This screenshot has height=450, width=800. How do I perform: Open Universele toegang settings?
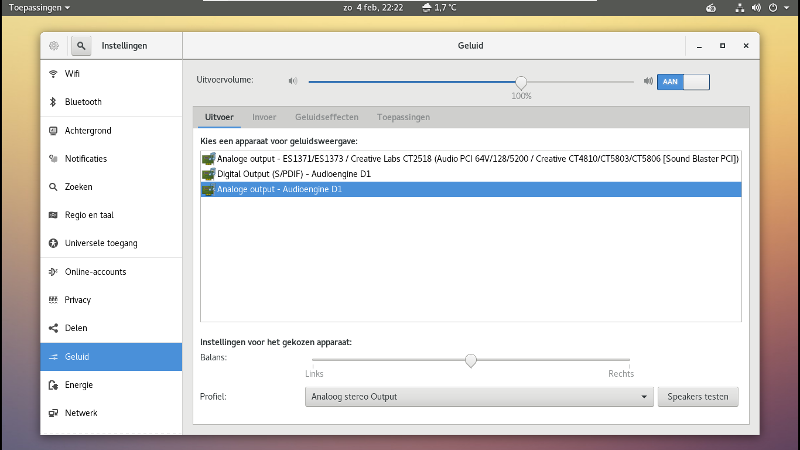click(x=111, y=243)
